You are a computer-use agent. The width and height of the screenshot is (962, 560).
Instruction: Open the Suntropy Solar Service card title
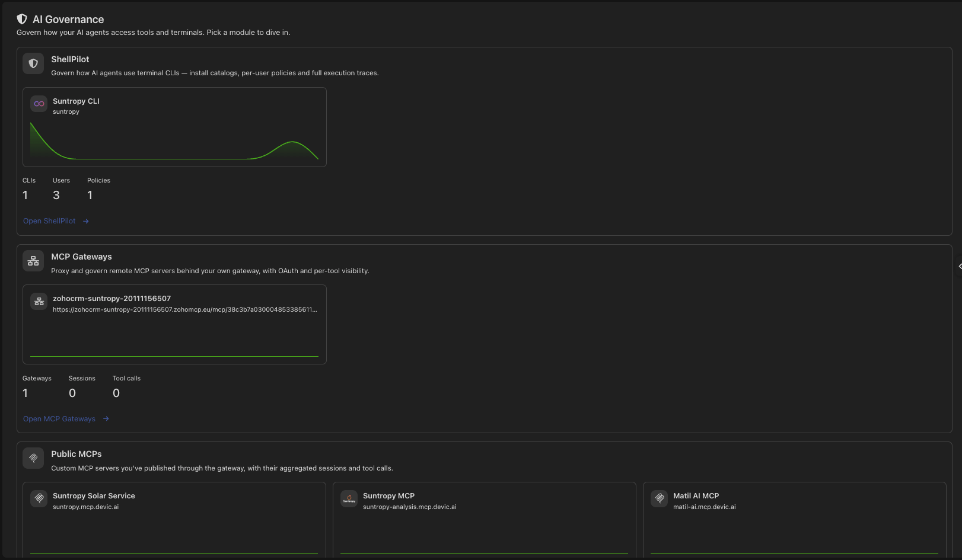(x=94, y=496)
